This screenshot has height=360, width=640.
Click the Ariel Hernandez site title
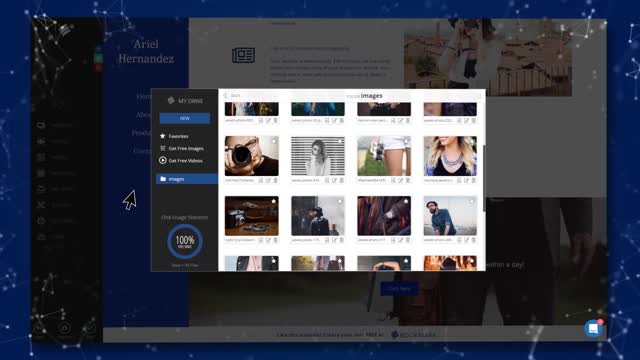146,51
